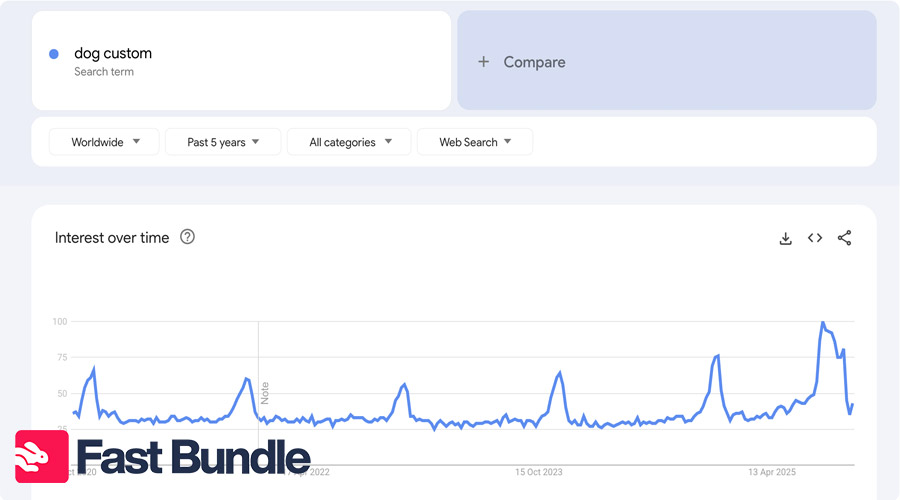This screenshot has width=900, height=500.
Task: Click the 15 Oct 2023 axis label
Action: tap(539, 472)
